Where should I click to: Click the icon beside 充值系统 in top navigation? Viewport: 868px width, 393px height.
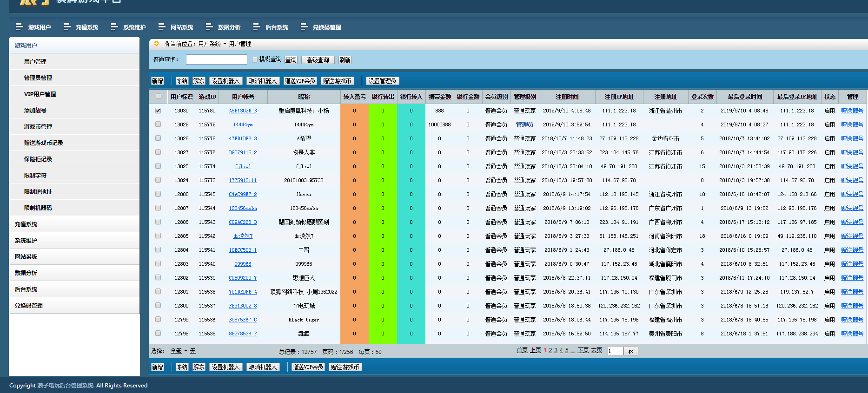(x=67, y=27)
